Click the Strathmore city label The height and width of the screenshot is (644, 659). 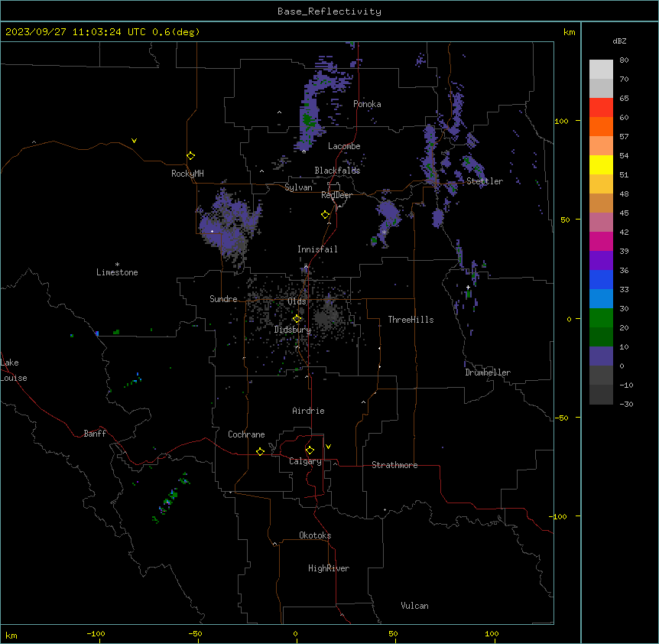394,465
